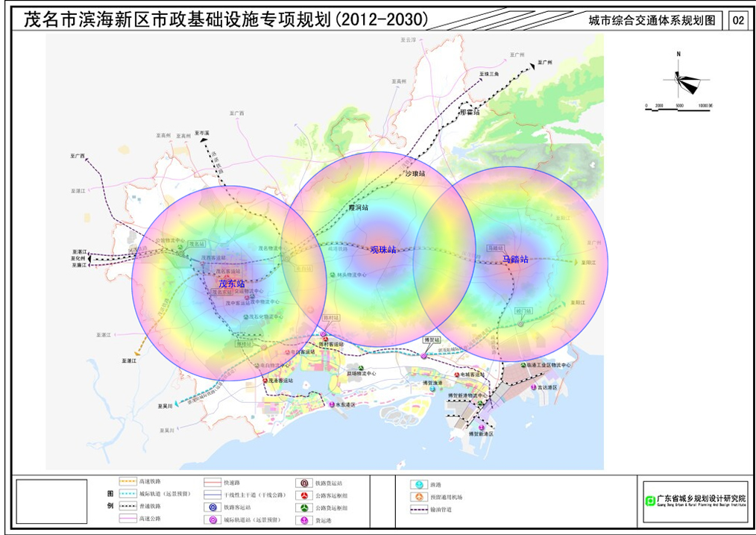Click the blue 茂东站 label
The width and height of the screenshot is (756, 535).
[231, 284]
